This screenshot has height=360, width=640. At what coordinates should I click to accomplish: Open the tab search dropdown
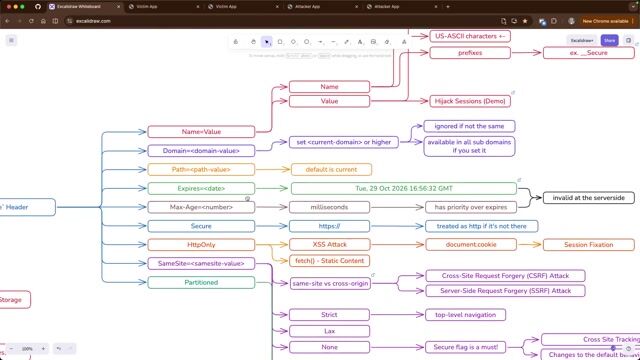click(x=633, y=7)
